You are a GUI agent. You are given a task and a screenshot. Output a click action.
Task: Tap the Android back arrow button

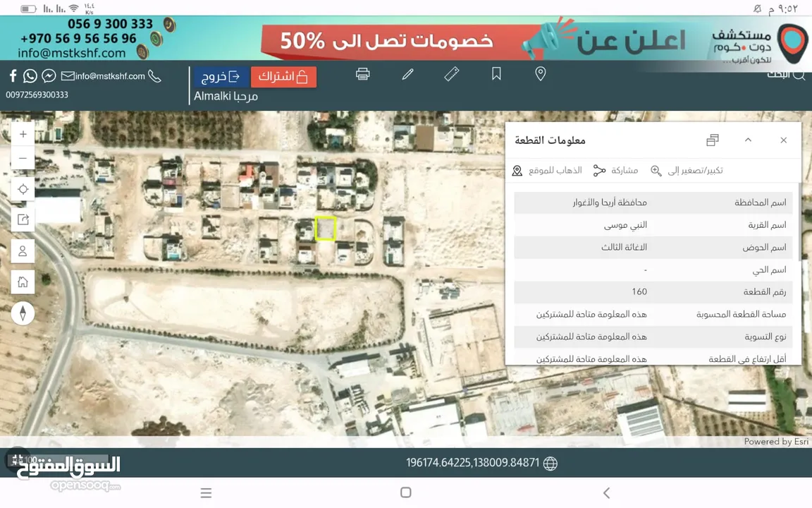[x=606, y=492]
